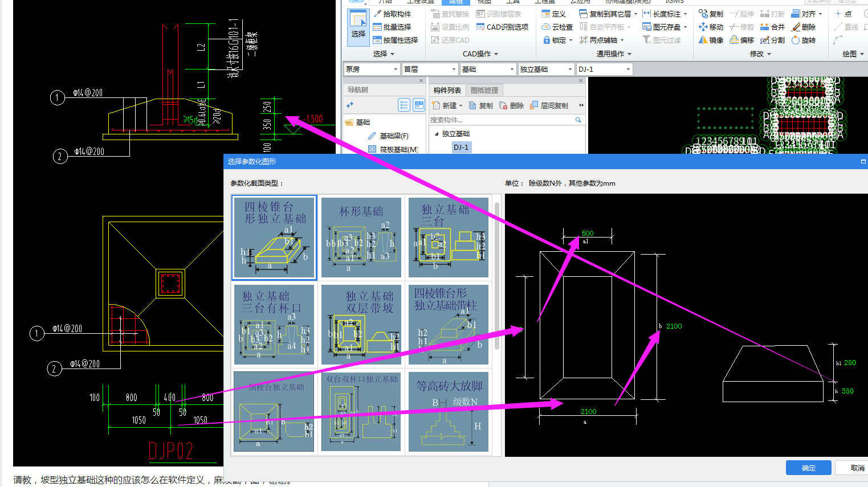Select the 旋转 rotate tool

[x=804, y=40]
